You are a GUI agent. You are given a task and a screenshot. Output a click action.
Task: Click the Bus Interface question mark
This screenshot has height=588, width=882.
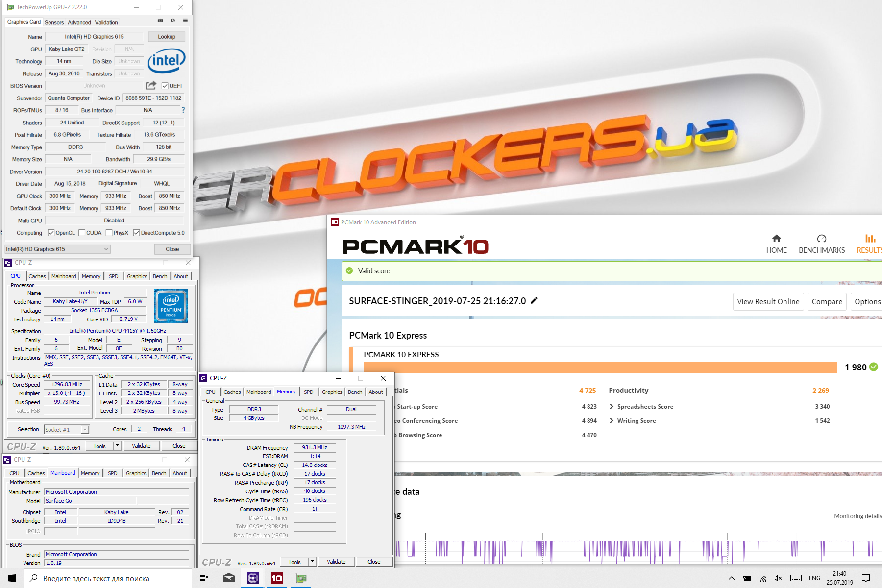(183, 110)
